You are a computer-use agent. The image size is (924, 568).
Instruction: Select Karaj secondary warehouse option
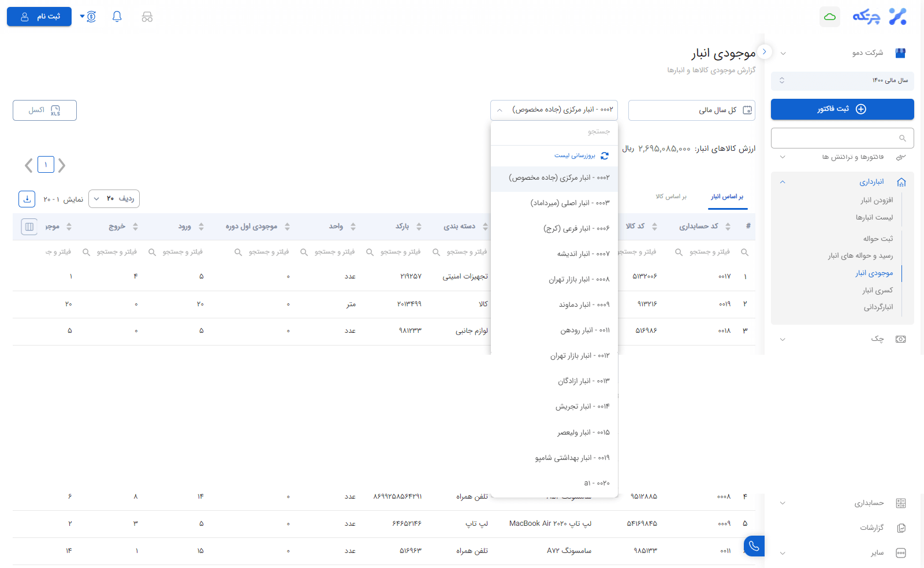[576, 228]
